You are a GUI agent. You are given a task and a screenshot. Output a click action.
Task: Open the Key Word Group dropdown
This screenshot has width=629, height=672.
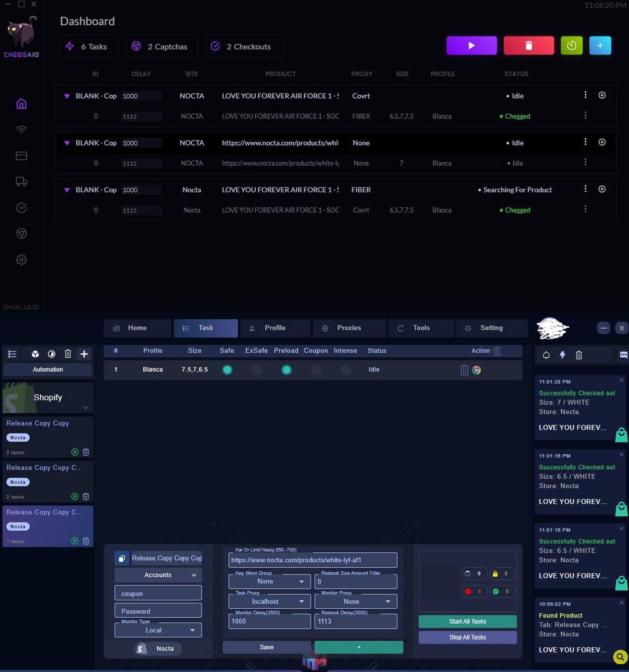point(269,581)
